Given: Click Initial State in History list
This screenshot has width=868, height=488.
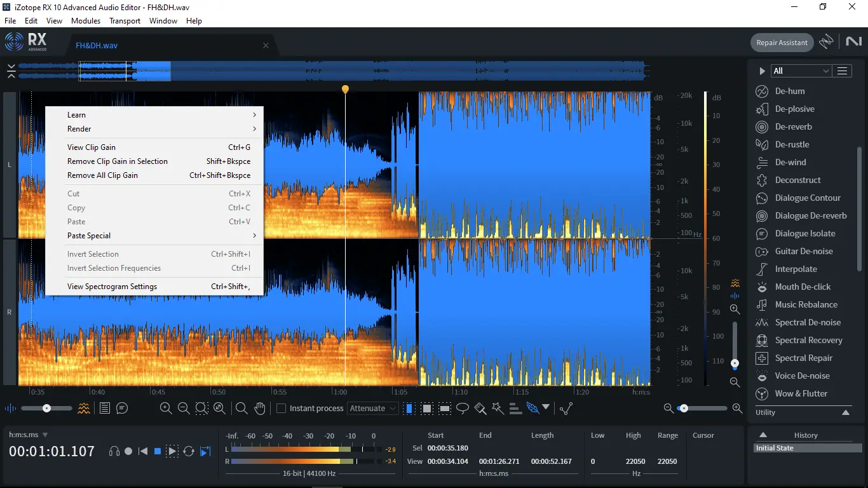Looking at the screenshot, I should pyautogui.click(x=775, y=448).
